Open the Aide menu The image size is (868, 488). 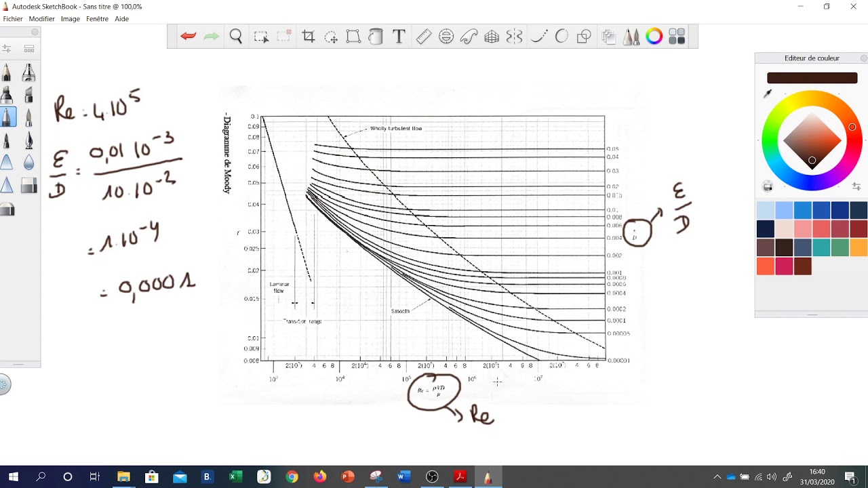pos(122,19)
